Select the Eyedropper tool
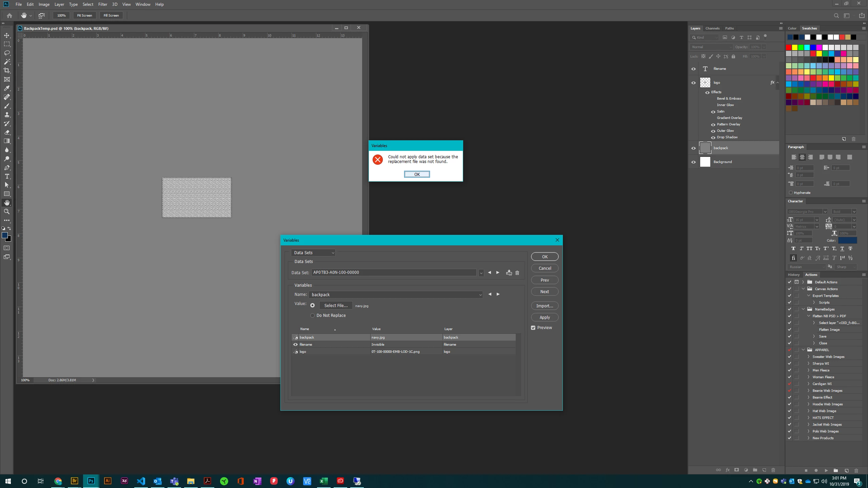The width and height of the screenshot is (868, 488). [7, 88]
